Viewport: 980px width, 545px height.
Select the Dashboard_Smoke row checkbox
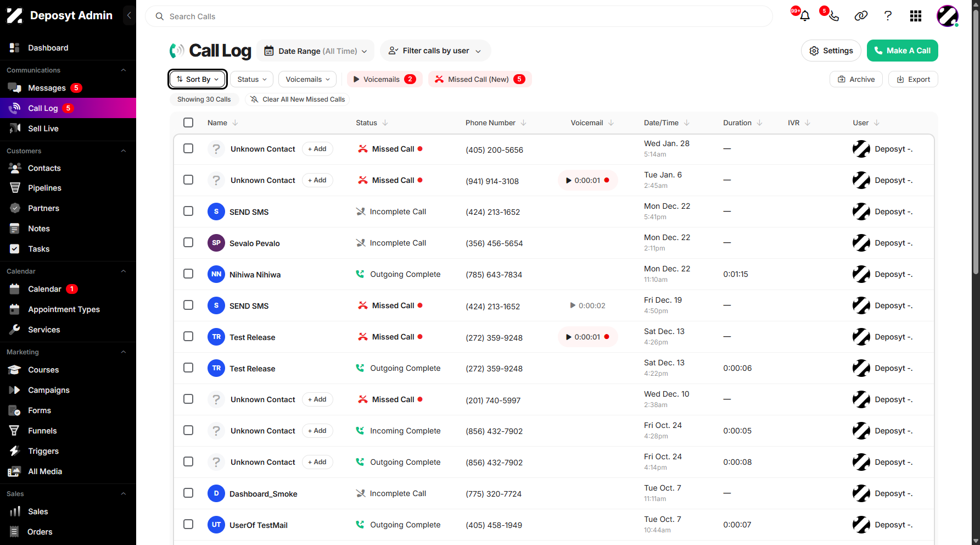click(188, 493)
